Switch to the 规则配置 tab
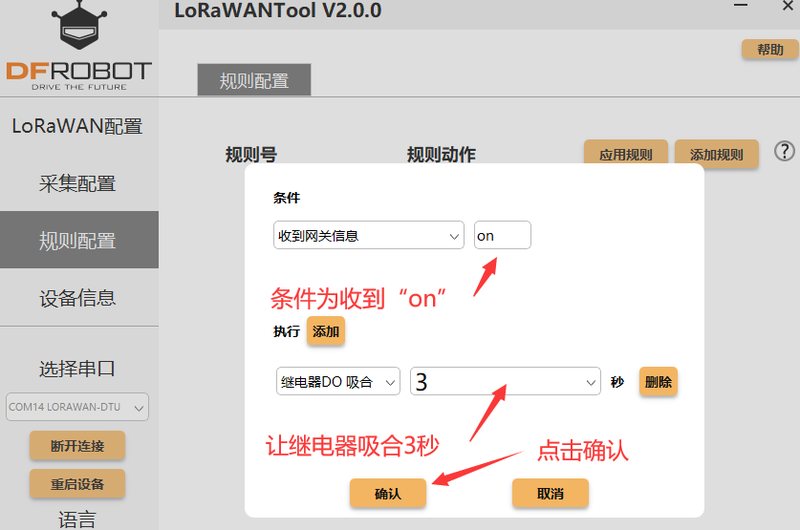This screenshot has width=800, height=530. point(254,81)
